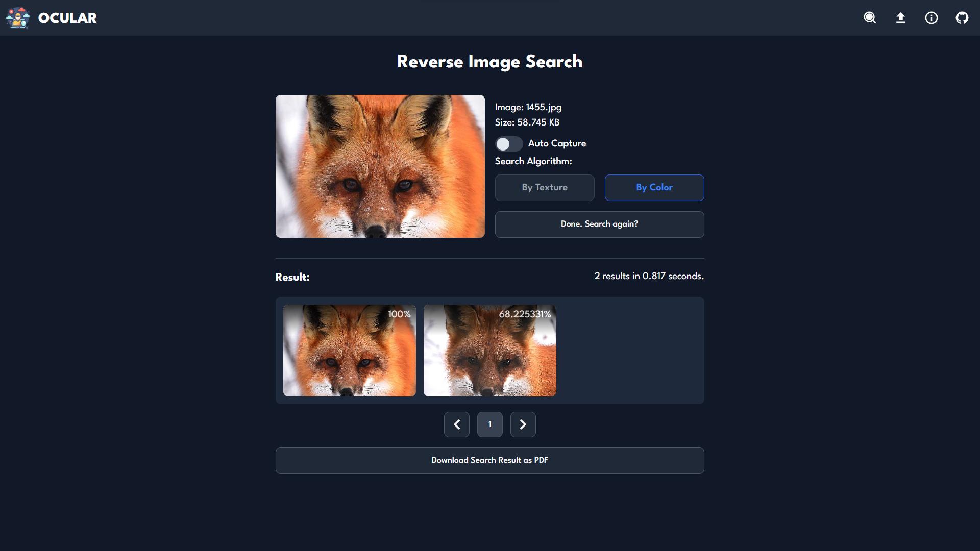Click the Done. Search again? button
The height and width of the screenshot is (551, 980).
tap(599, 224)
